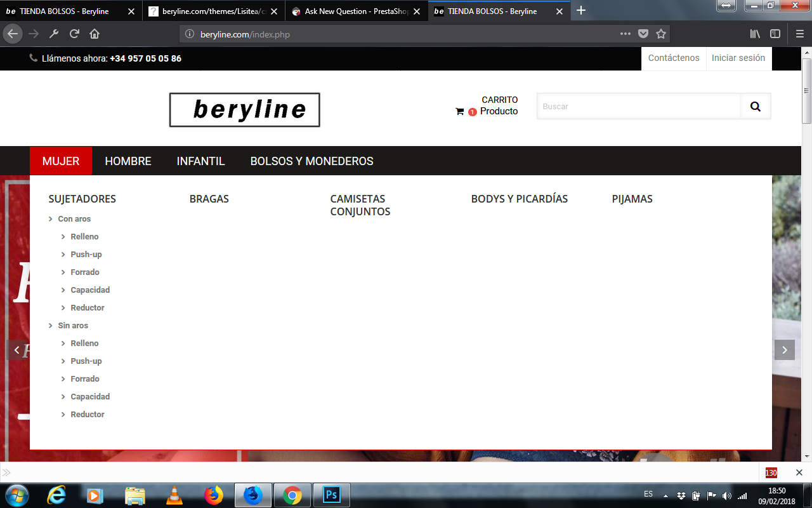Open the INFANTIL menu

tap(201, 161)
